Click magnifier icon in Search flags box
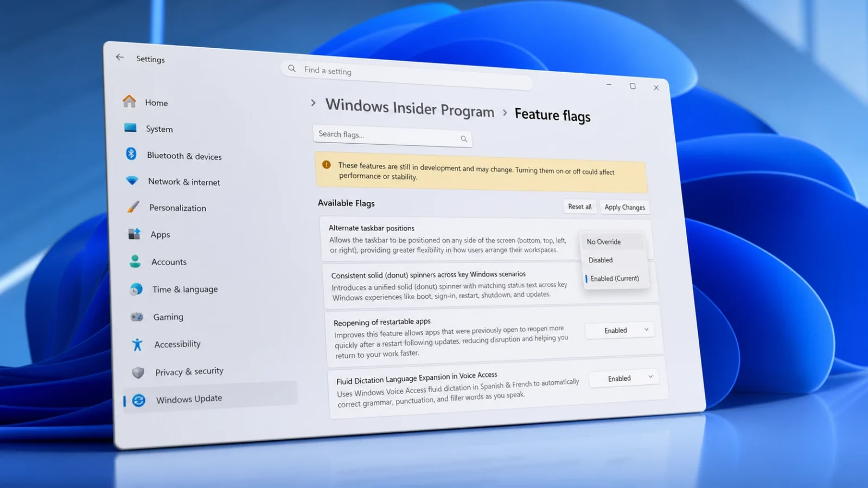The width and height of the screenshot is (868, 488). pos(464,139)
